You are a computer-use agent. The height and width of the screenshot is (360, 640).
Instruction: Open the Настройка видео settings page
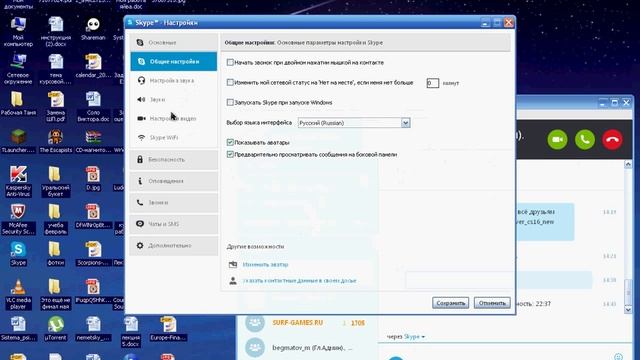[x=174, y=118]
